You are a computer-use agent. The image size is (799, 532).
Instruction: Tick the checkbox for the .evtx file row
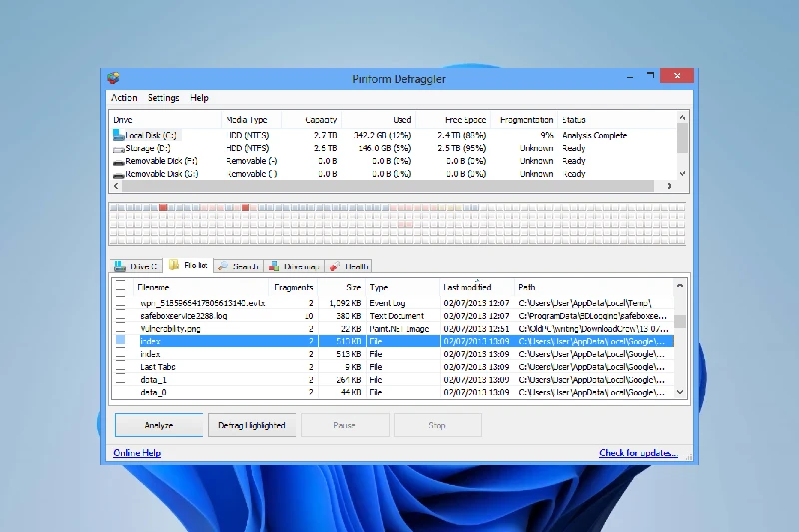pos(120,303)
